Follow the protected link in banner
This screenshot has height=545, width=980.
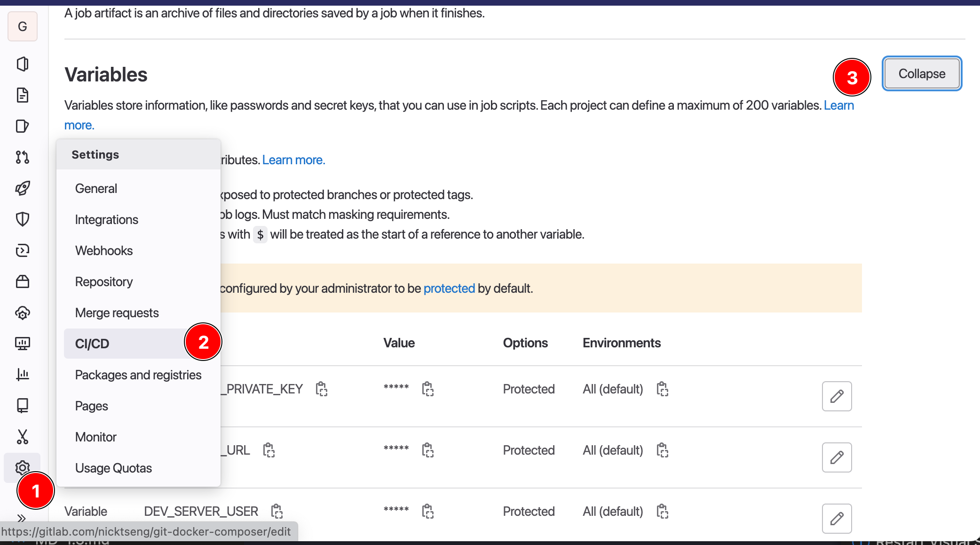[449, 288]
